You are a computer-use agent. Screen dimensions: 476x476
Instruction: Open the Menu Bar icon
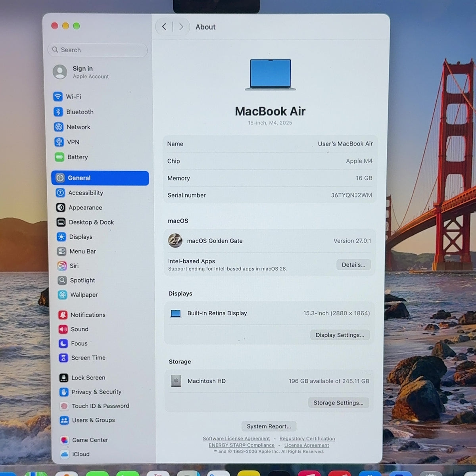click(x=61, y=251)
